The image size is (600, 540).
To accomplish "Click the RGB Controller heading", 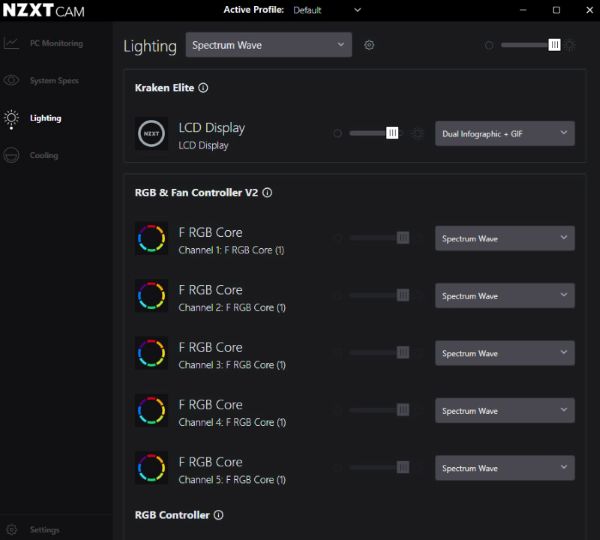I will pyautogui.click(x=172, y=515).
